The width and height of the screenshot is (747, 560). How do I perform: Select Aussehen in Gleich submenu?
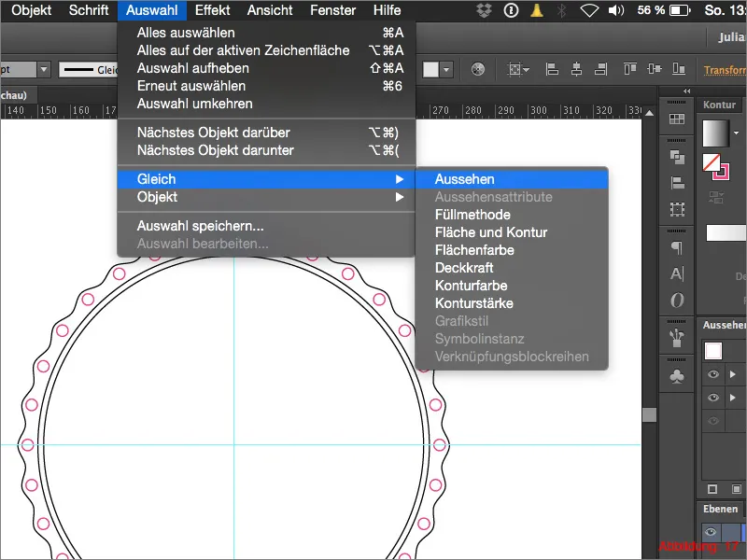point(512,179)
